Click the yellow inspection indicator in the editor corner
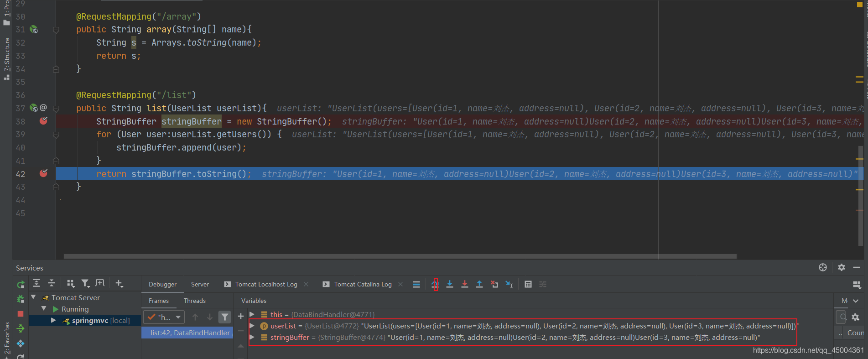 [x=860, y=5]
